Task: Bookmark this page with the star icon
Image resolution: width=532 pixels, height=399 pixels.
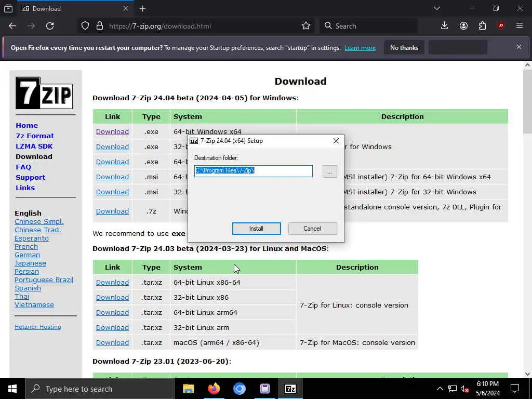Action: click(305, 26)
